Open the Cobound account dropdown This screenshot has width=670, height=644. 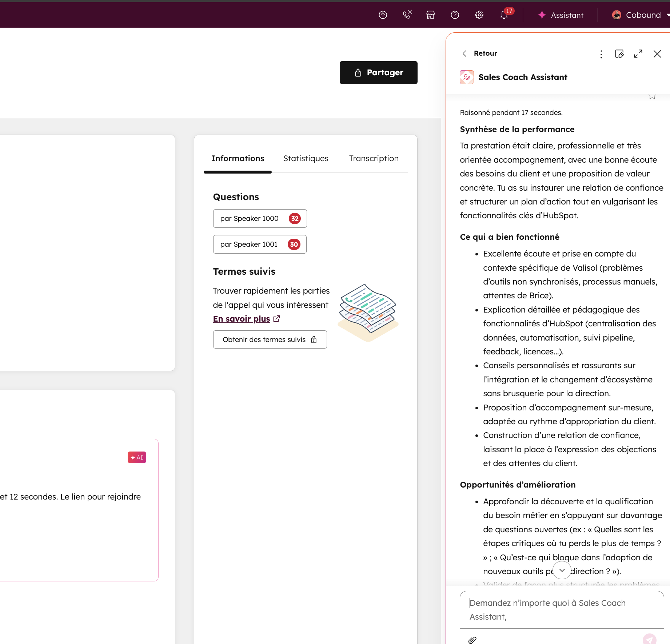(x=640, y=15)
